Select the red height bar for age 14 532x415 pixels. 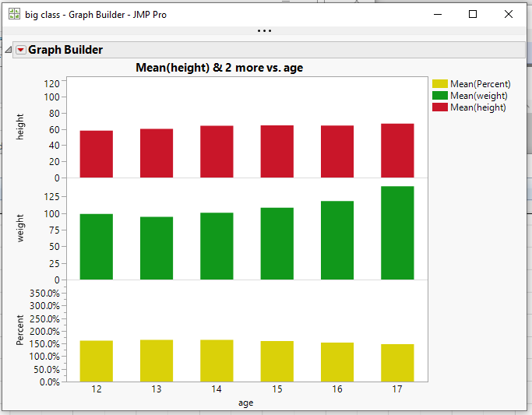pyautogui.click(x=217, y=152)
